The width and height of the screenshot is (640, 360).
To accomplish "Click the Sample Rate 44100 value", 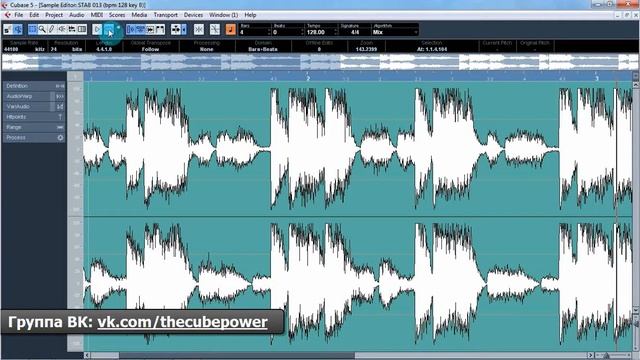I will pyautogui.click(x=11, y=49).
